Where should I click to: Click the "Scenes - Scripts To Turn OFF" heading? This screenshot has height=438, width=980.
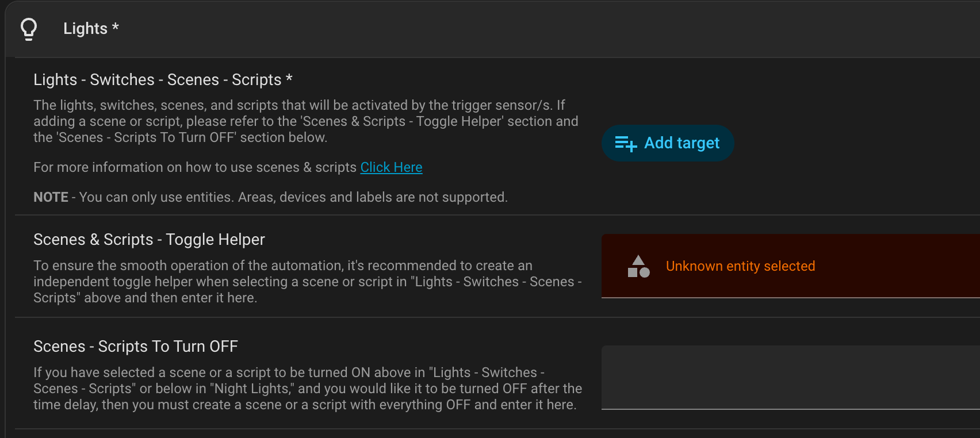coord(136,346)
